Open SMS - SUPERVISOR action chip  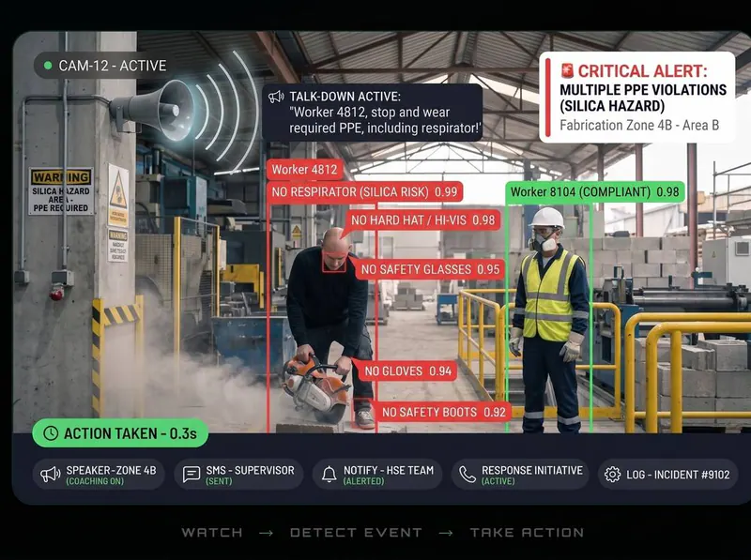(239, 475)
